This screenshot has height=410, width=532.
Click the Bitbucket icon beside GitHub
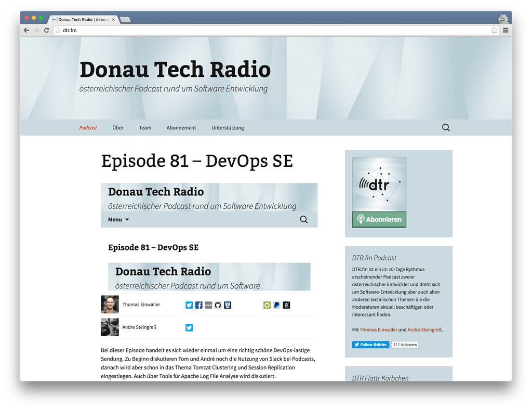pos(228,305)
